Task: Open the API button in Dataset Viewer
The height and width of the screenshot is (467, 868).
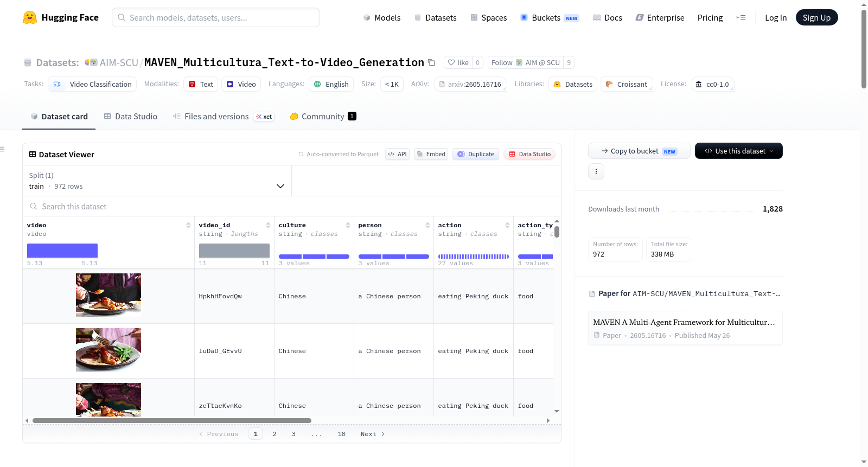Action: [397, 154]
